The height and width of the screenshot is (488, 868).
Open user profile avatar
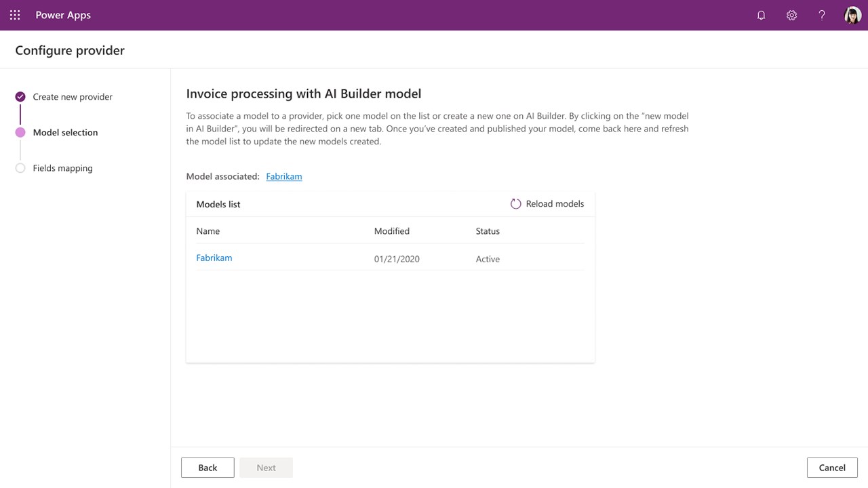pyautogui.click(x=852, y=15)
